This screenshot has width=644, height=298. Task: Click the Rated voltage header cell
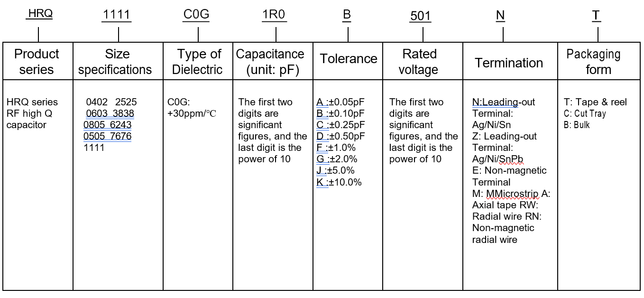click(x=418, y=62)
